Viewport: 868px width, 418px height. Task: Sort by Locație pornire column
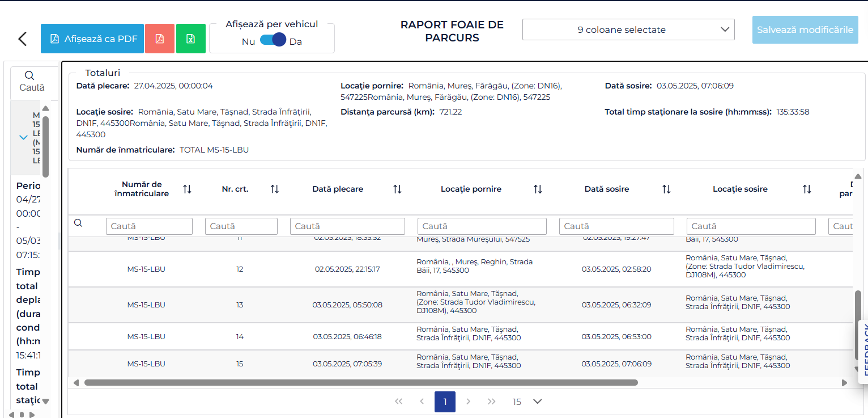(x=538, y=189)
